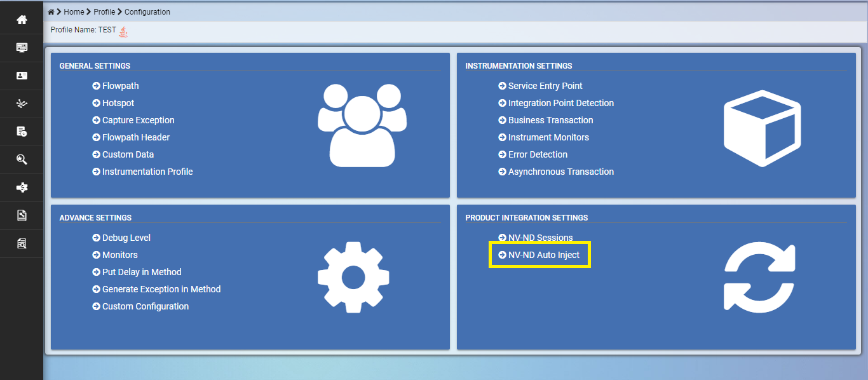Viewport: 868px width, 380px height.
Task: Open the document search icon at the sidebar bottom
Action: [22, 243]
